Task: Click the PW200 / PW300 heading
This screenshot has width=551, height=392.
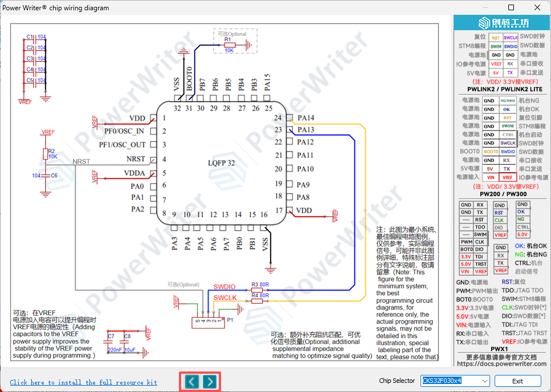Action: coord(503,194)
